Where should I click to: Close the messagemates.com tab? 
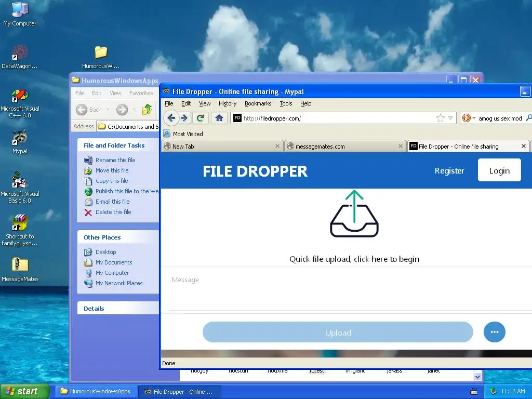401,146
